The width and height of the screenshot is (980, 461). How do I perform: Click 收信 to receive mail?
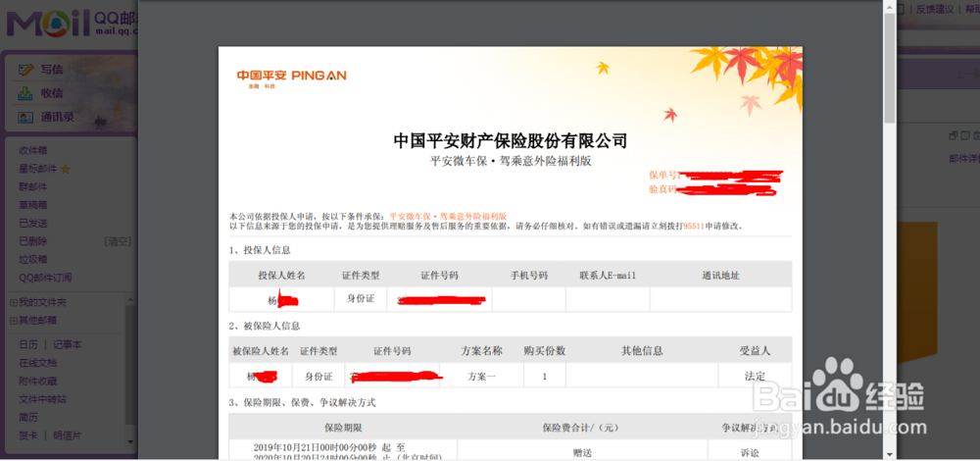52,93
